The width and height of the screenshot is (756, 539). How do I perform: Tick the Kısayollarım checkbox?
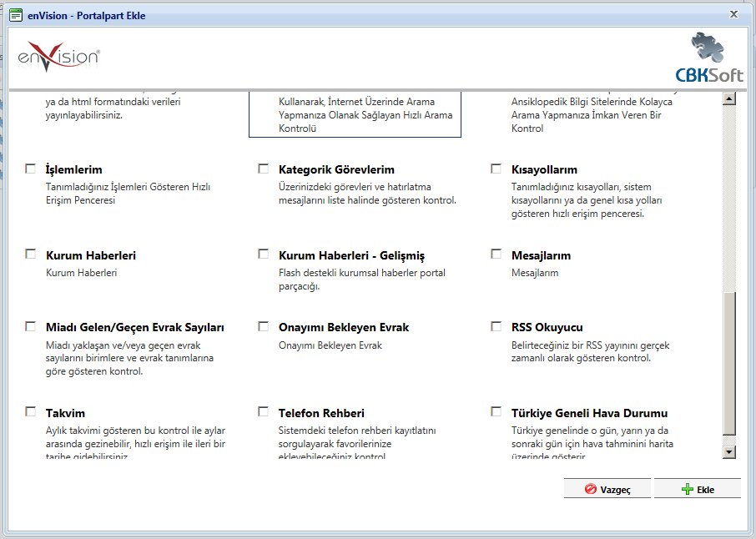(496, 169)
